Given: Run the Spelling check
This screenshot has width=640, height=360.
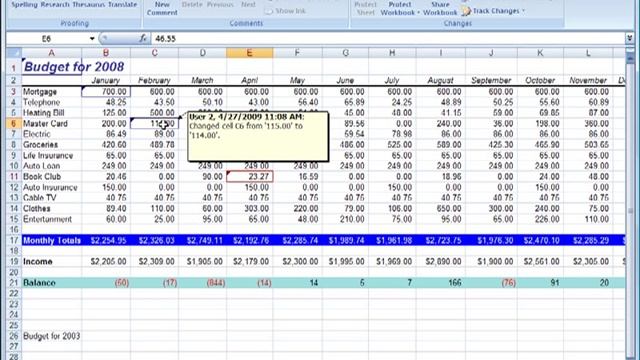Looking at the screenshot, I should click(24, 4).
